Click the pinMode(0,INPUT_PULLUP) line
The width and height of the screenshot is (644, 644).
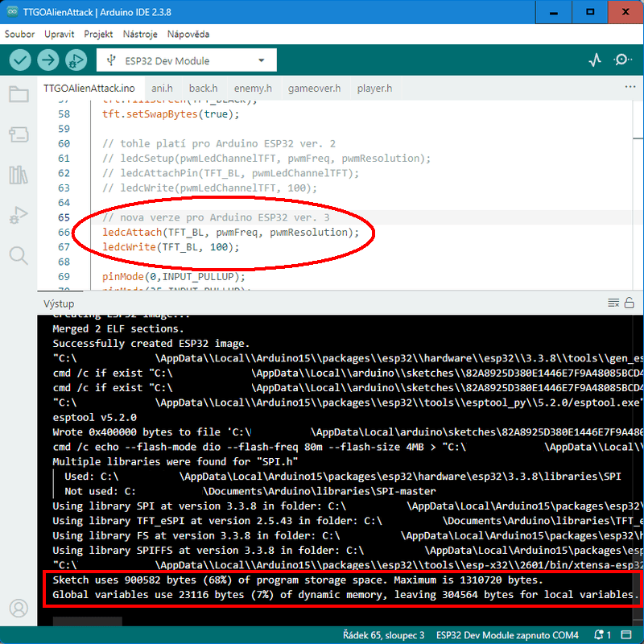[174, 277]
